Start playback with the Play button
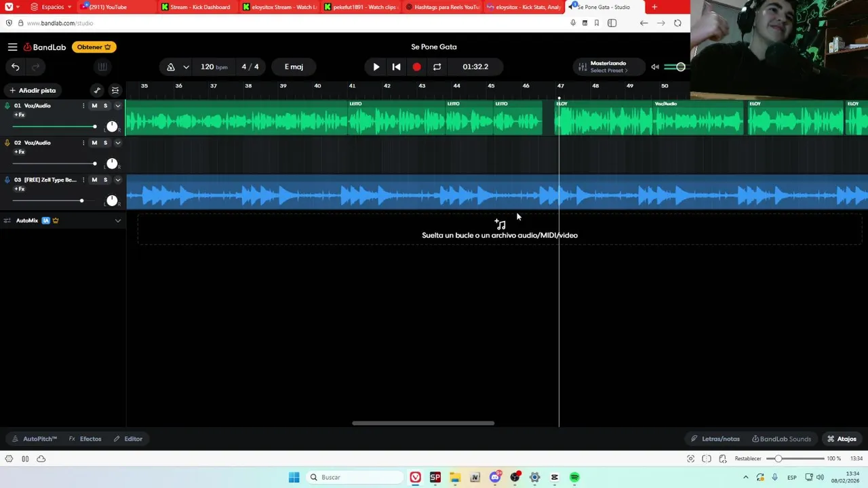868x488 pixels. [376, 66]
